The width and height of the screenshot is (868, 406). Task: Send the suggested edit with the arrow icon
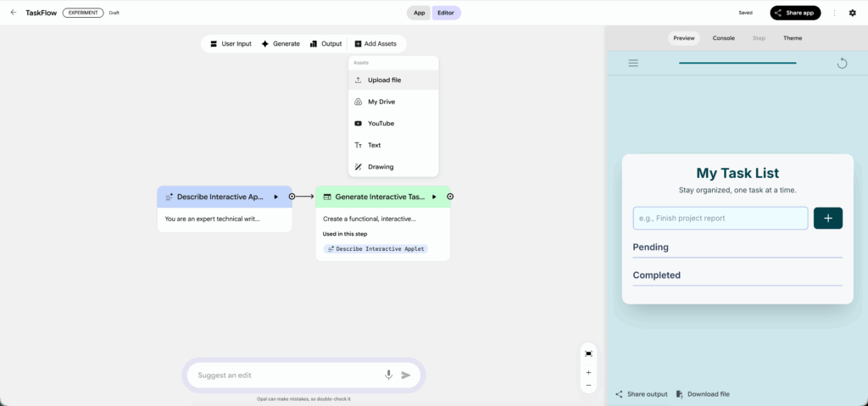click(x=406, y=375)
